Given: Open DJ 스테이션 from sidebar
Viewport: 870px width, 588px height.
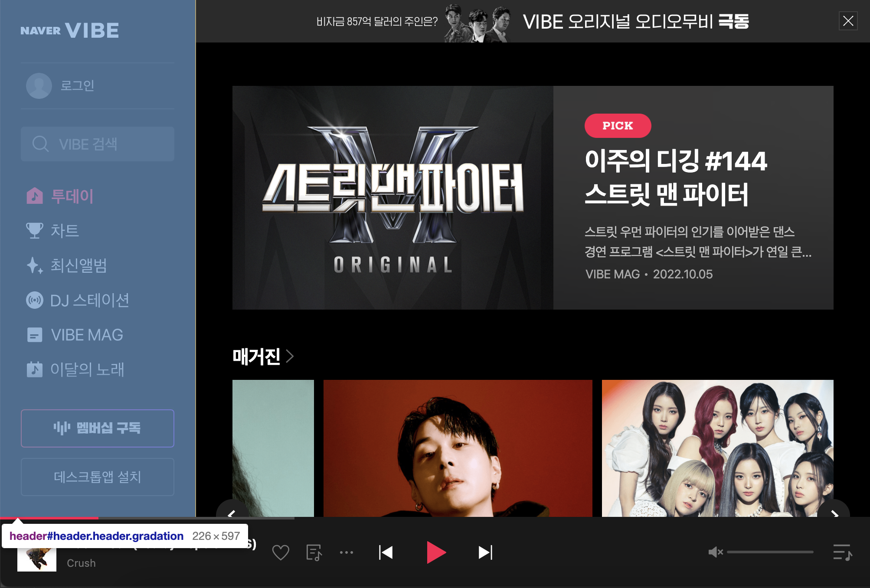Looking at the screenshot, I should [x=89, y=300].
